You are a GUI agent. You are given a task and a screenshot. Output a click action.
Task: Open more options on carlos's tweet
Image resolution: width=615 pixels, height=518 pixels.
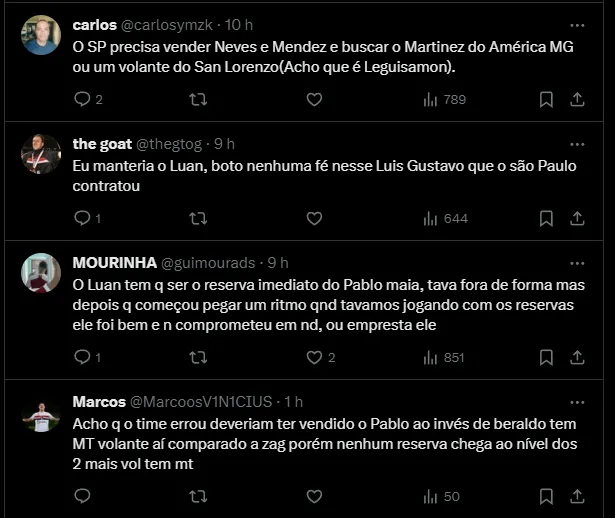point(577,25)
